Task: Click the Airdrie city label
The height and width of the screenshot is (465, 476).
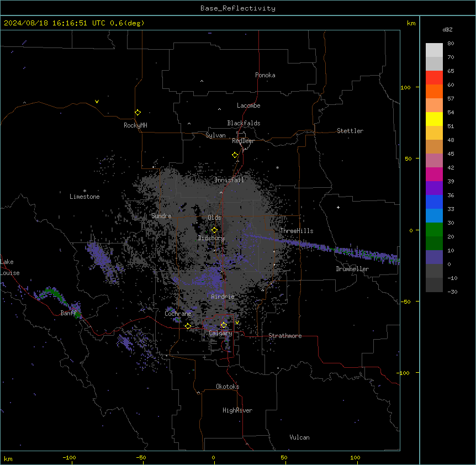Action: (223, 297)
